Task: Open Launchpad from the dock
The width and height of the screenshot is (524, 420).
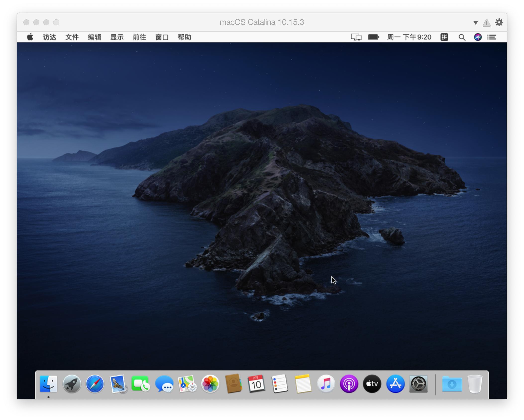Action: coord(72,384)
